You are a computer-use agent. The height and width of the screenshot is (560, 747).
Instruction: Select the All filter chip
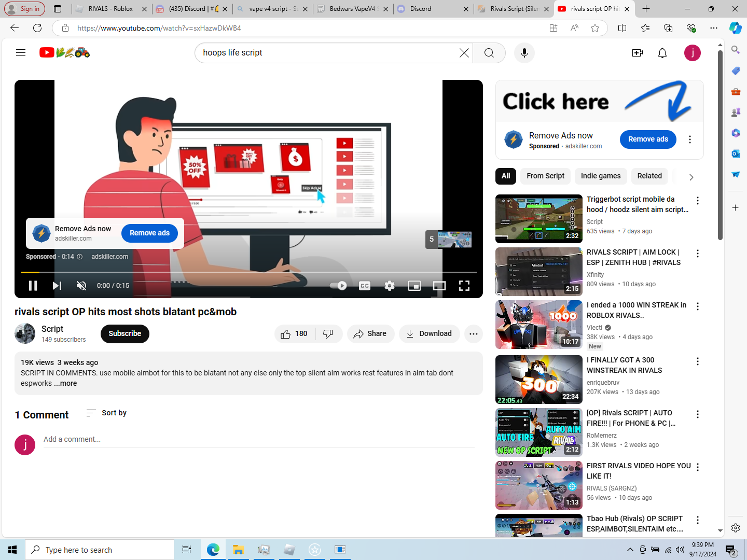(506, 176)
